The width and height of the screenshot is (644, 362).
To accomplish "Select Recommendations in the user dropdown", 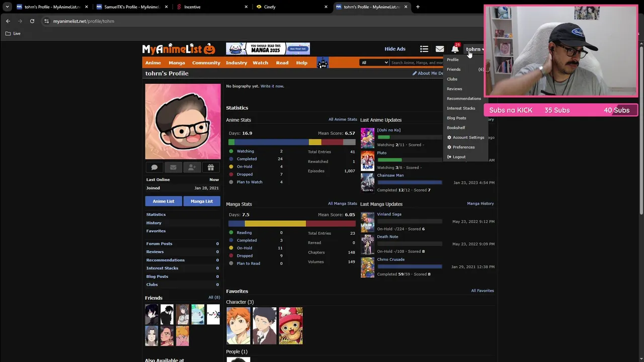I will click(464, 99).
